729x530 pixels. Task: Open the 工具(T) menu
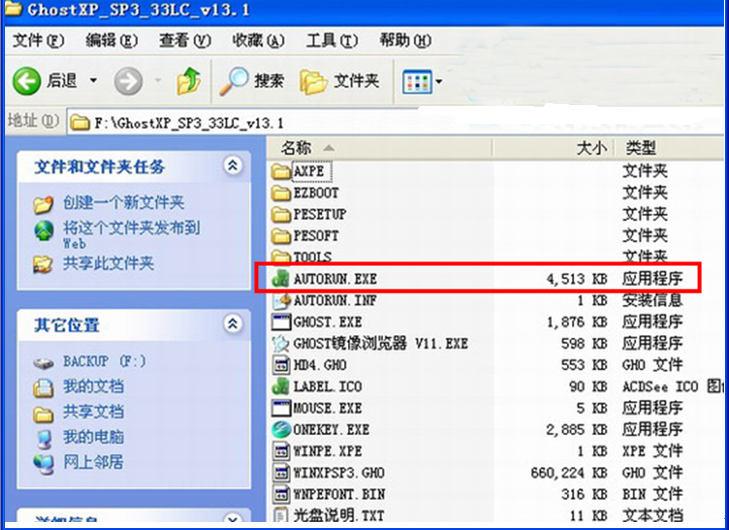(331, 41)
